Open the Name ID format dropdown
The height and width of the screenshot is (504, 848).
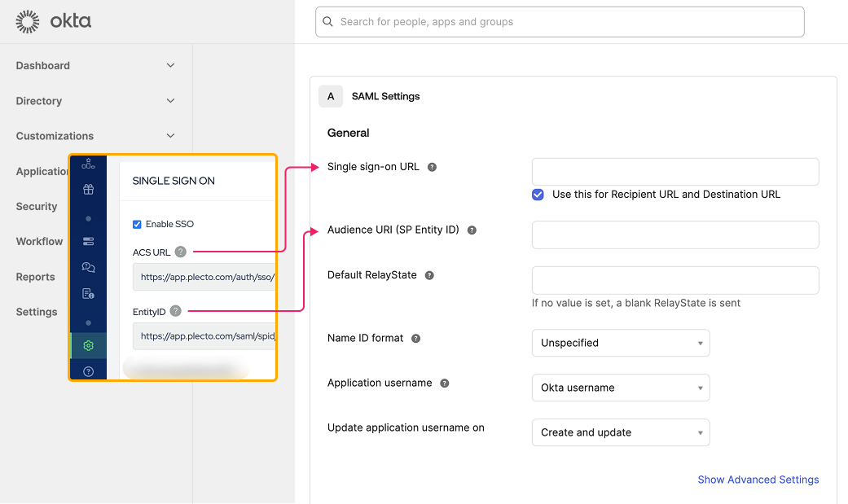point(620,343)
